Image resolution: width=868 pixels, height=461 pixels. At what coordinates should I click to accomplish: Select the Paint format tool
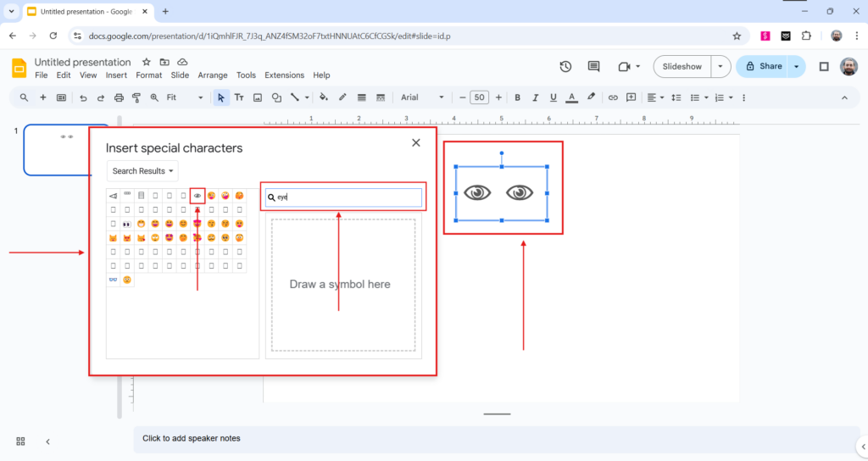136,97
